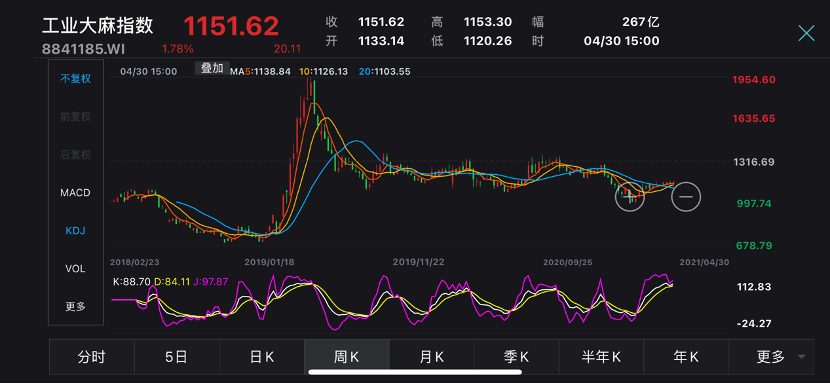The width and height of the screenshot is (830, 384).
Task: Switch to 日K daily candlestick tab
Action: click(262, 357)
